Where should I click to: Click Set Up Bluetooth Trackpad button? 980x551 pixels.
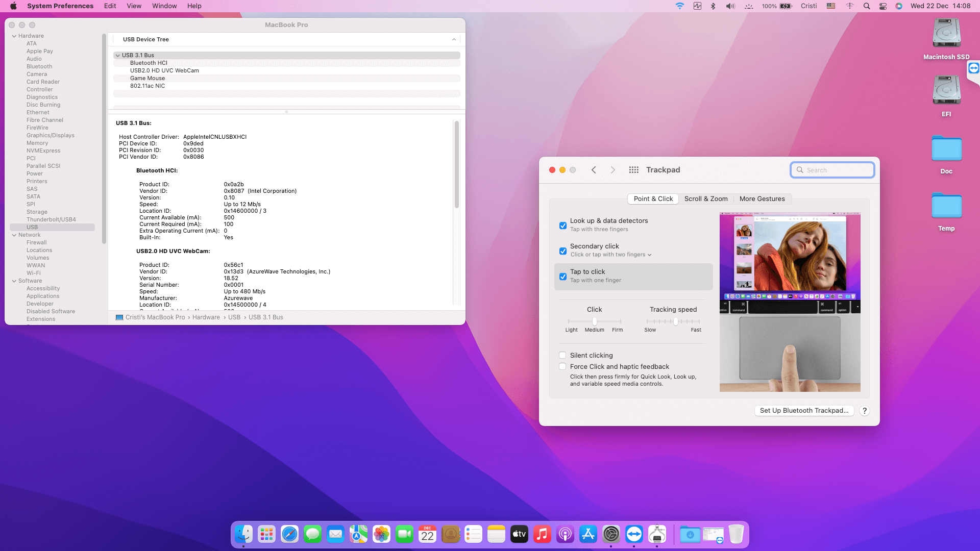[x=804, y=411]
